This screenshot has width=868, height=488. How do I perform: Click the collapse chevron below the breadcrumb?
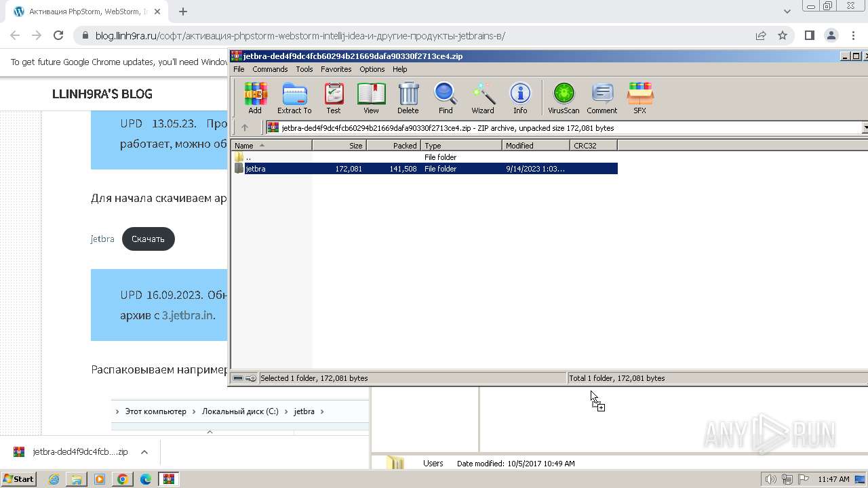click(x=210, y=432)
